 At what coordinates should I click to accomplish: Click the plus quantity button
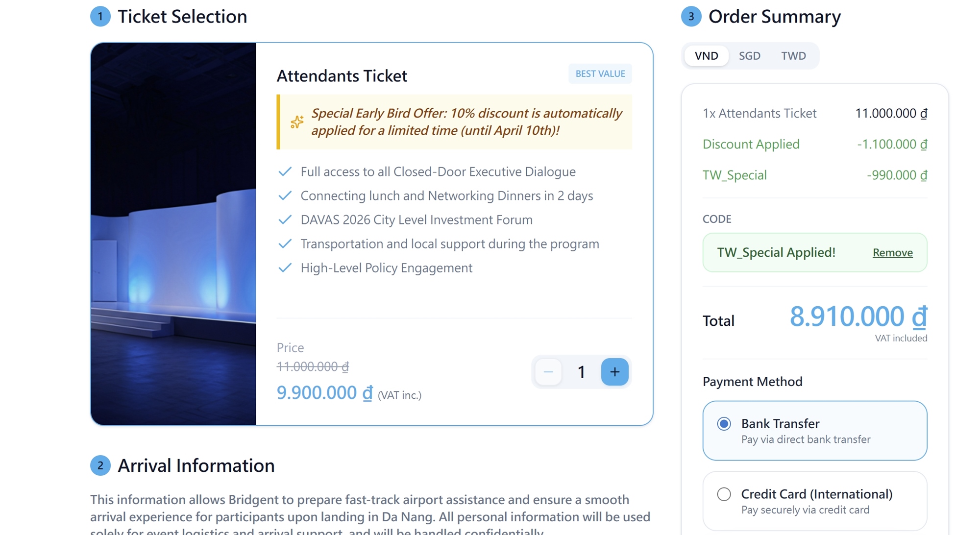click(614, 372)
